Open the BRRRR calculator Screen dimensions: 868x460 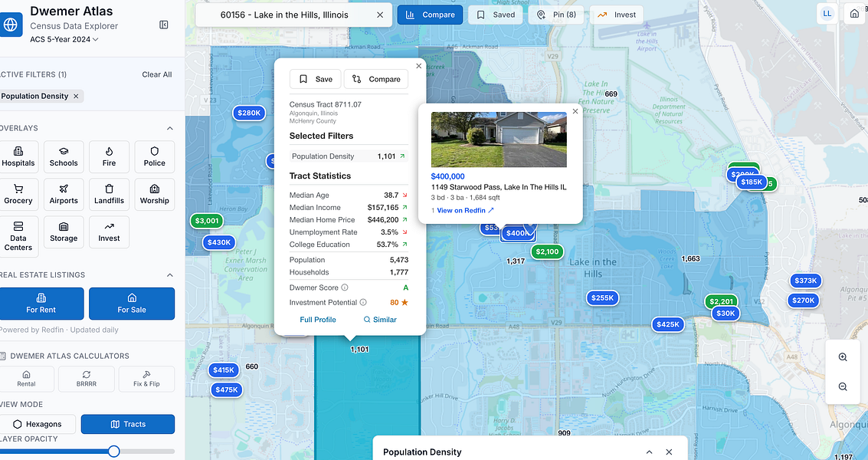[87, 379]
